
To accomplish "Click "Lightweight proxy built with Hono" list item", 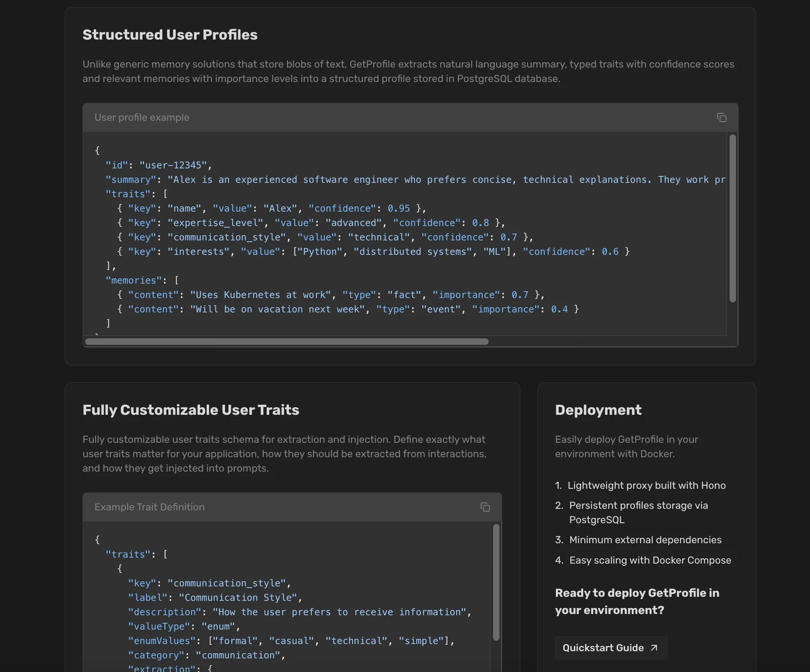I will [x=646, y=485].
